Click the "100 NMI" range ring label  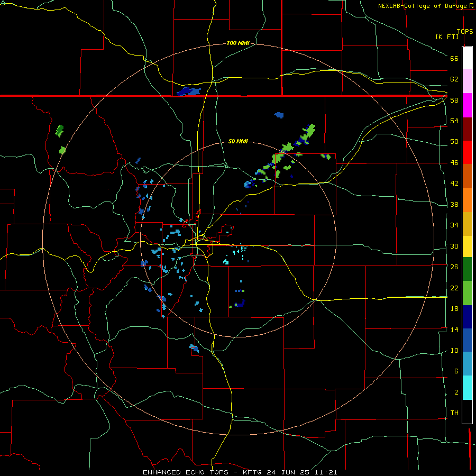click(238, 43)
